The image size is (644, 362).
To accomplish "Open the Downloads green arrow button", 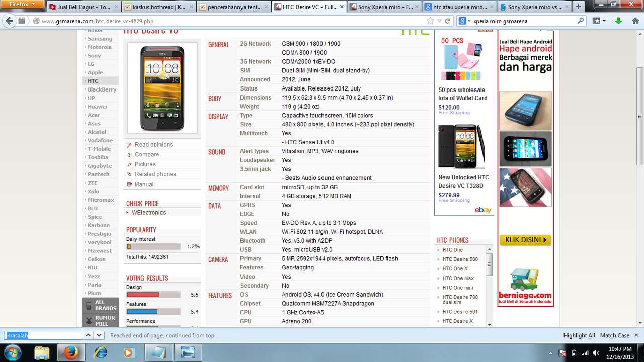I will click(x=619, y=21).
